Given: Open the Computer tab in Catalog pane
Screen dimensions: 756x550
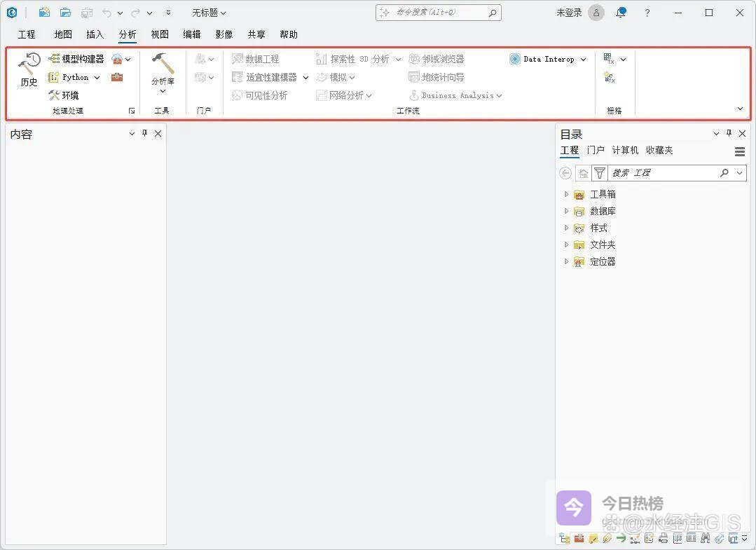Looking at the screenshot, I should click(x=625, y=150).
